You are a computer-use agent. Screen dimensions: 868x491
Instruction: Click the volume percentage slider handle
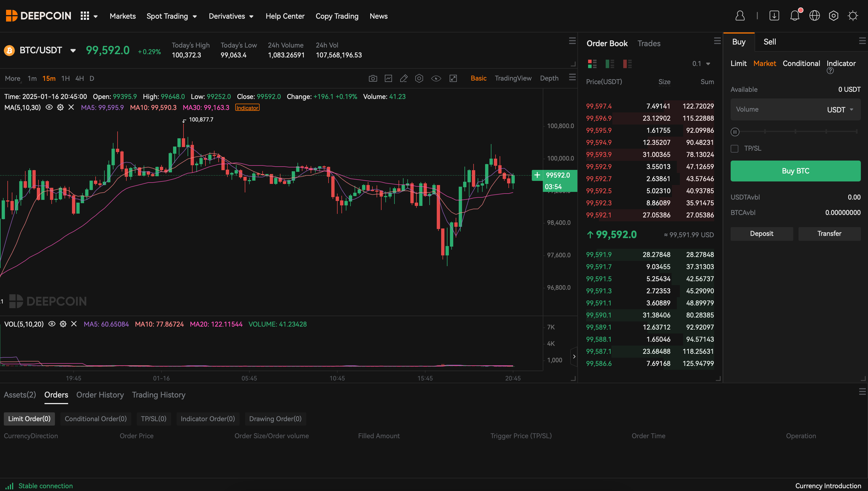pyautogui.click(x=735, y=132)
